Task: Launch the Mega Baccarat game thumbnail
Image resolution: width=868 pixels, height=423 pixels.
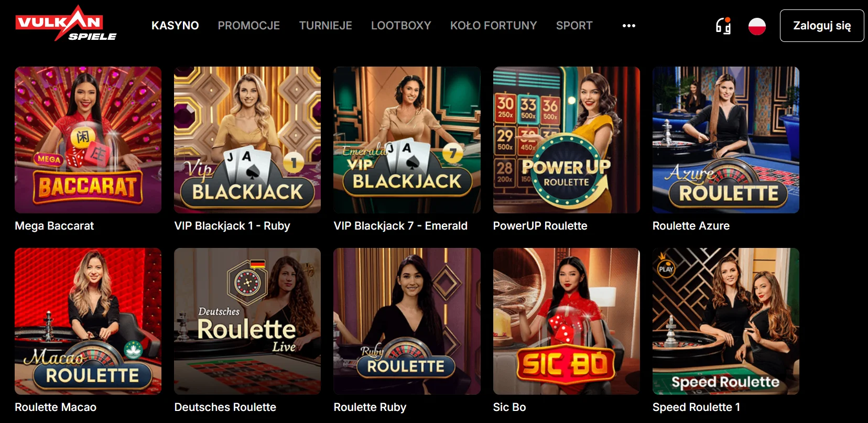Action: 88,140
